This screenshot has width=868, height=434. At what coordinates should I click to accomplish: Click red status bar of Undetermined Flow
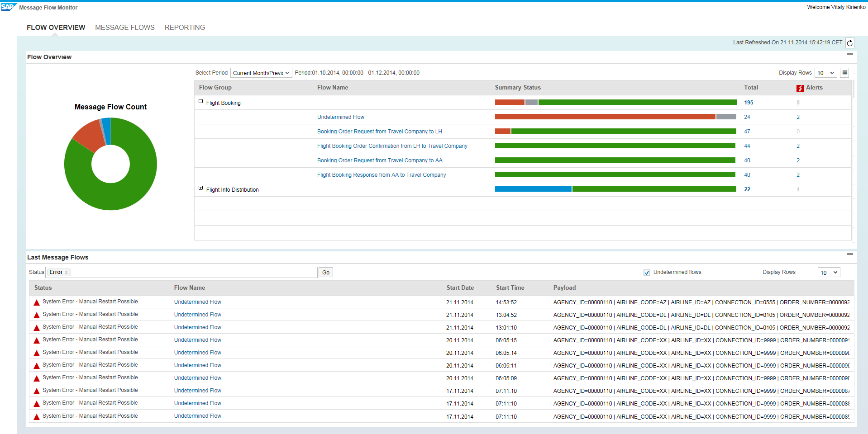(605, 117)
